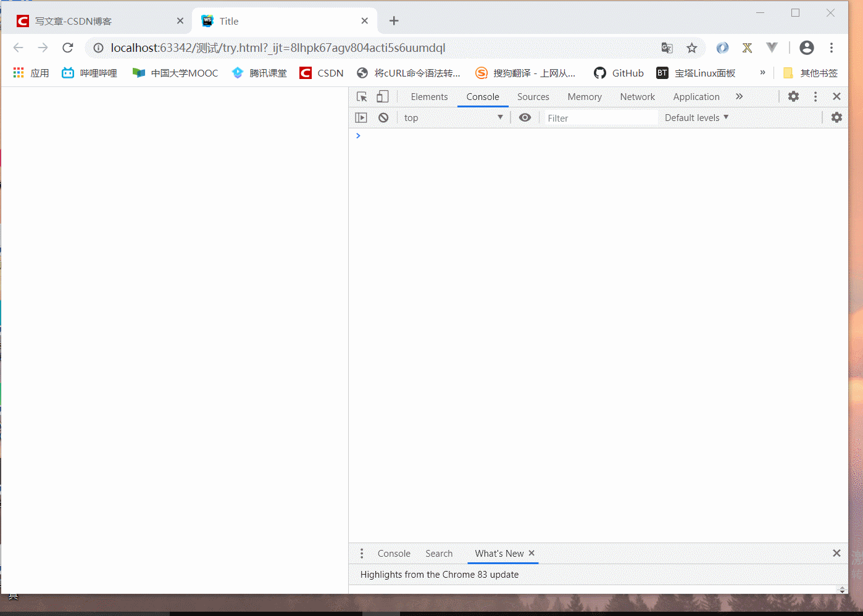Image resolution: width=863 pixels, height=616 pixels.
Task: Open the Chrome profile avatar
Action: (806, 48)
